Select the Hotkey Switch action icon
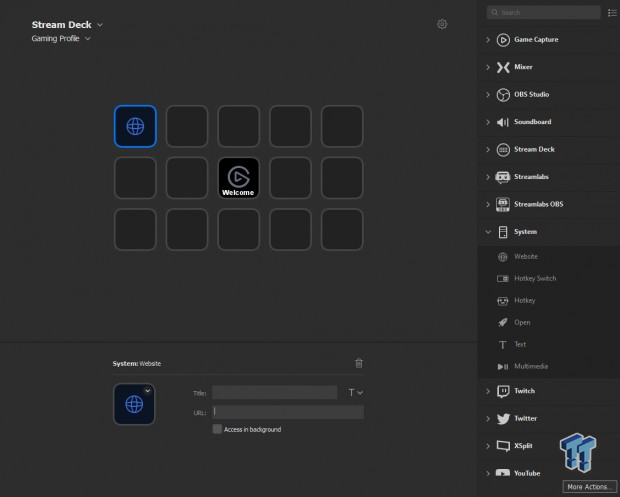 (x=503, y=279)
